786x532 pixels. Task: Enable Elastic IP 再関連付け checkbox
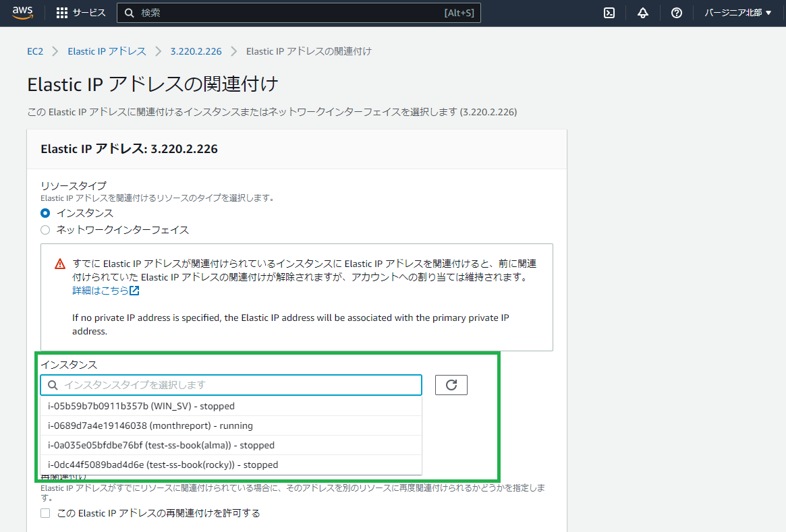pos(45,512)
